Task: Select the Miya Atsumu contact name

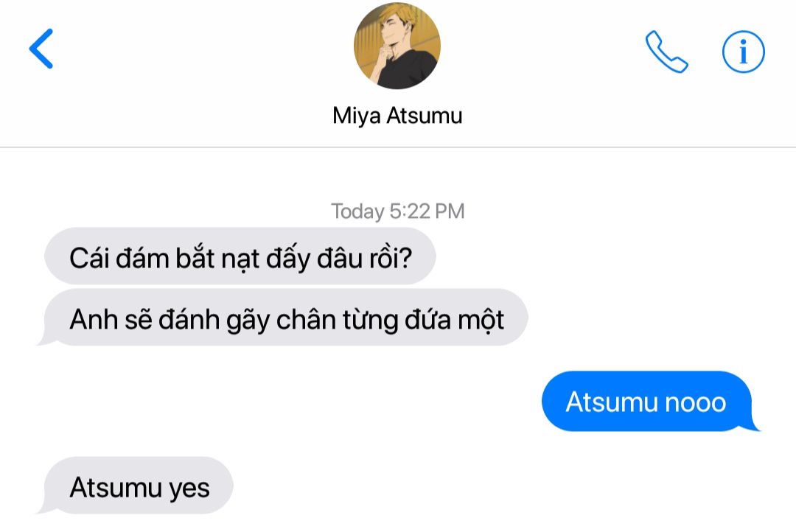Action: click(x=397, y=116)
